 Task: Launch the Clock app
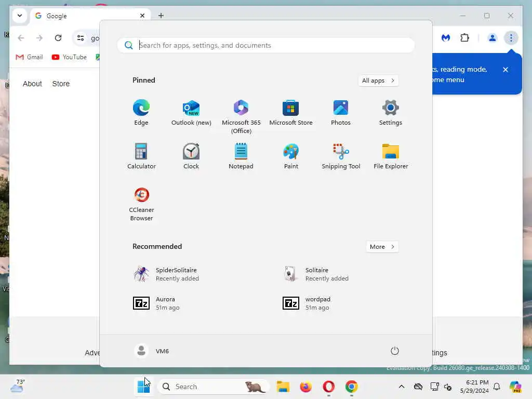coord(191,156)
